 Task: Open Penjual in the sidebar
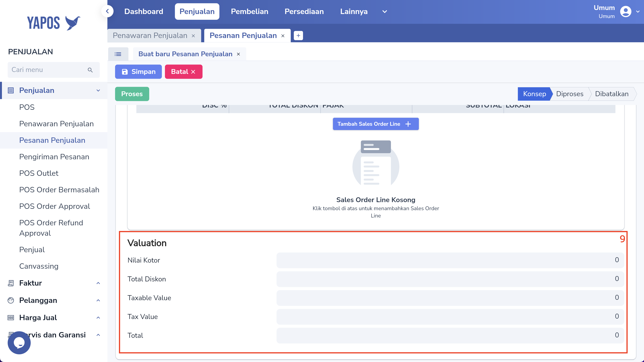[32, 250]
